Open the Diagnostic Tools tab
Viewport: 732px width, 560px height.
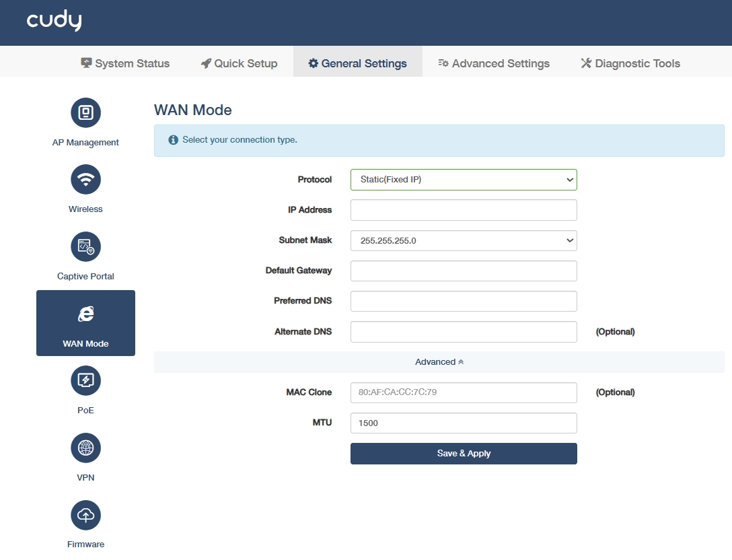(x=630, y=63)
